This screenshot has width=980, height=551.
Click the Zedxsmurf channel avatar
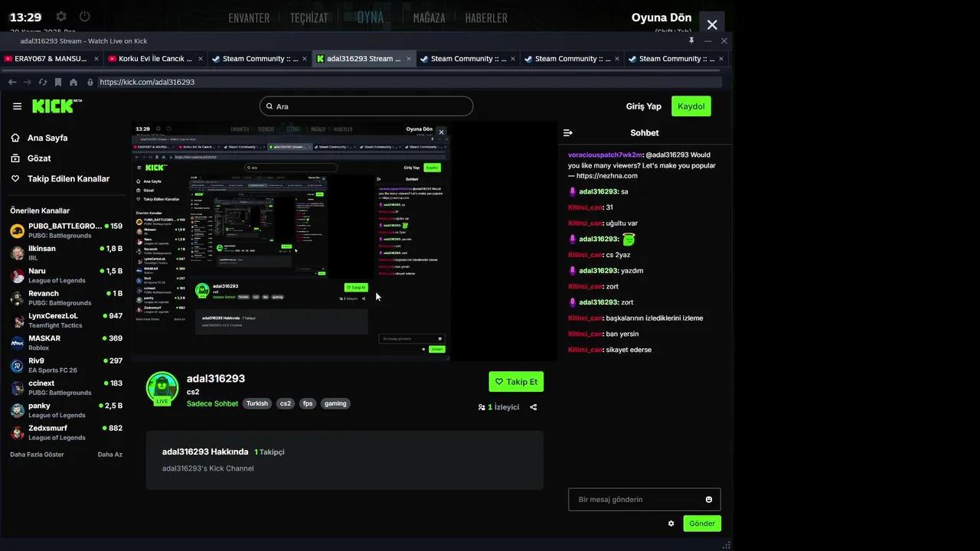(18, 432)
